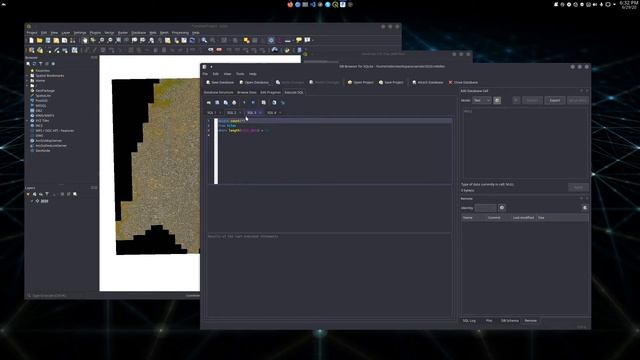Click the Open Project button in DB Browser

point(360,82)
